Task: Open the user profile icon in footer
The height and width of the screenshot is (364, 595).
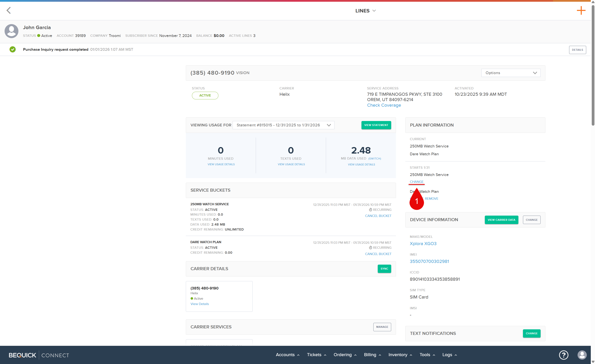Action: 582,355
